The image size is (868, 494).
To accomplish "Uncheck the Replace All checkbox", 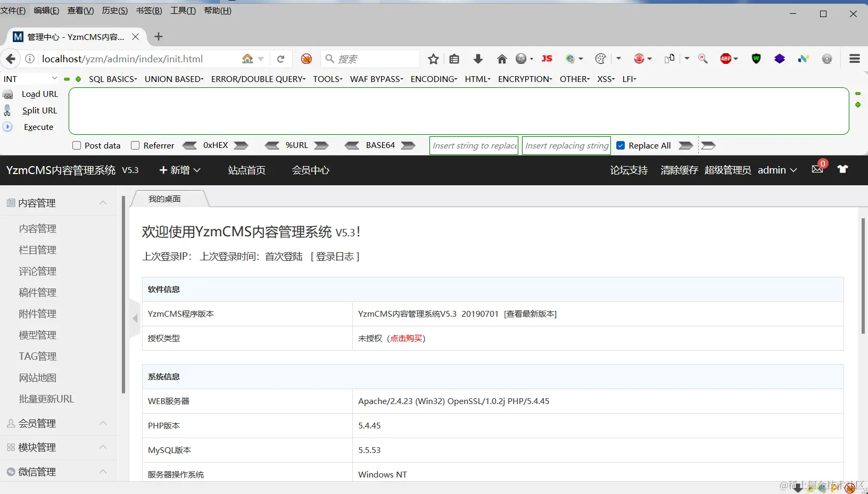I will tap(621, 145).
